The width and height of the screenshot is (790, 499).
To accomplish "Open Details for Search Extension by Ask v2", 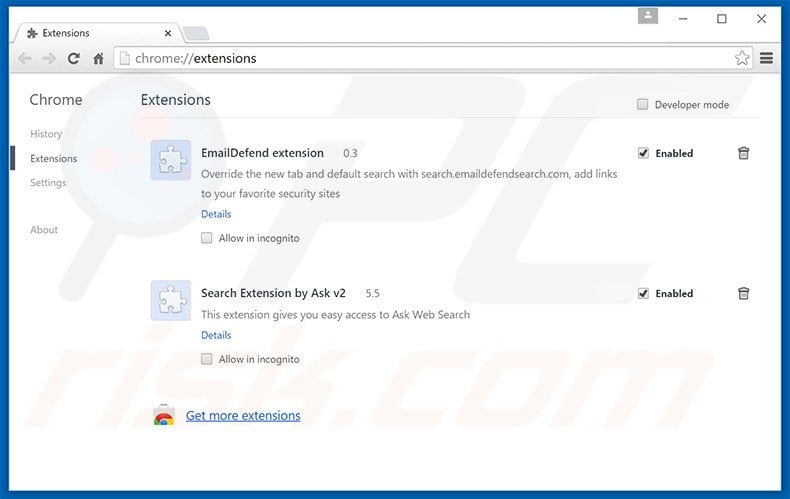I will coord(216,335).
